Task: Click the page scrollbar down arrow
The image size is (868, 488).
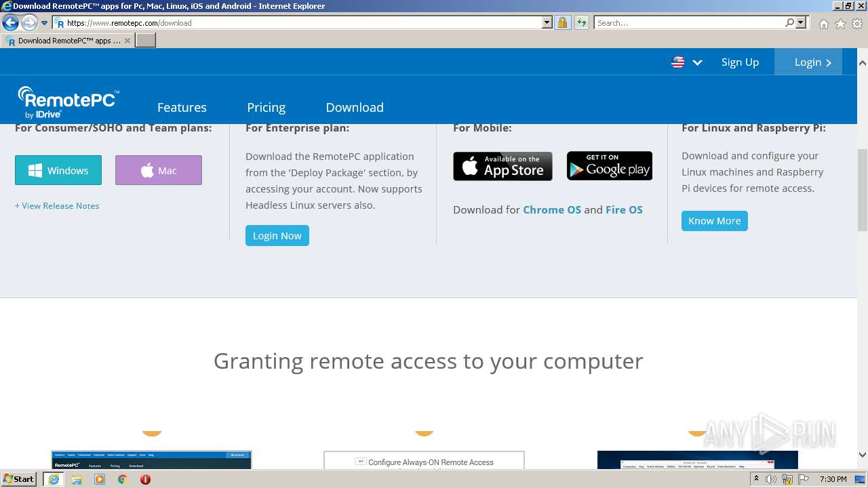Action: click(x=862, y=455)
